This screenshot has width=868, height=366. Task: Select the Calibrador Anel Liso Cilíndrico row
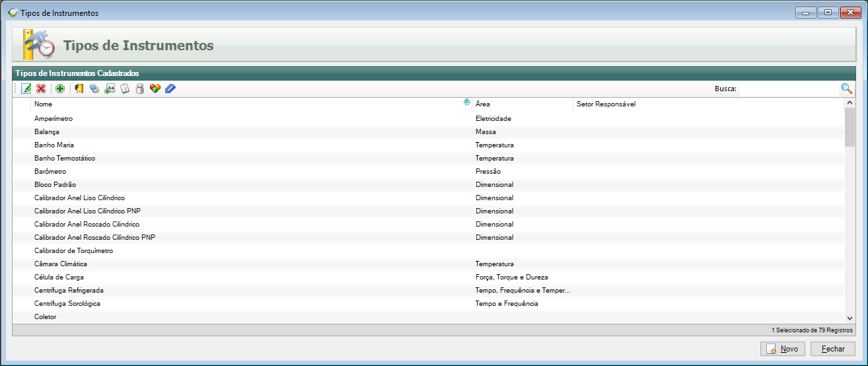tap(428, 198)
